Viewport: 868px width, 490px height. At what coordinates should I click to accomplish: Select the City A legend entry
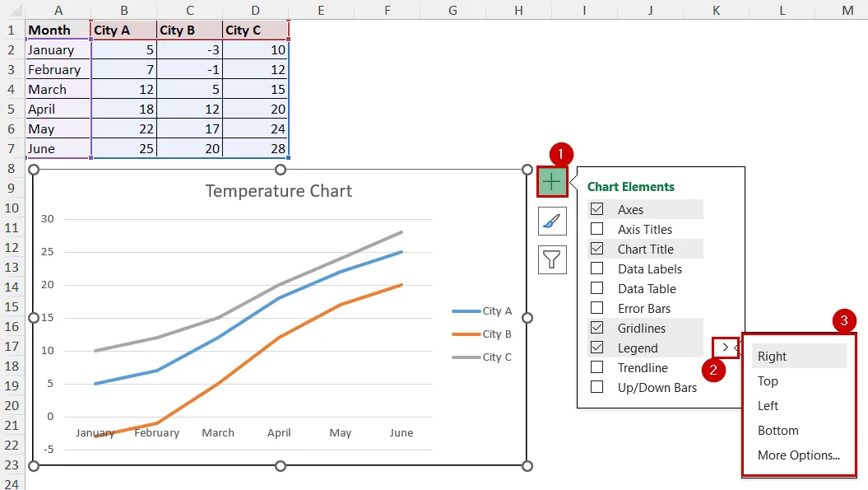[481, 311]
